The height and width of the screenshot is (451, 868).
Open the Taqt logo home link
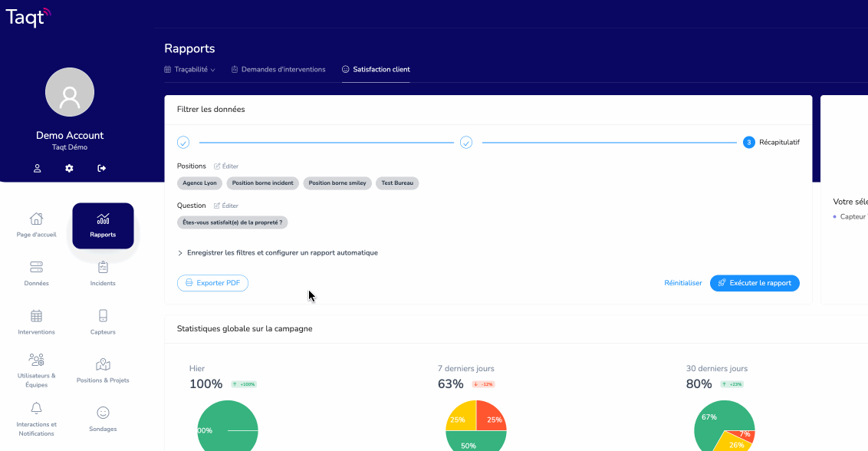[x=28, y=17]
